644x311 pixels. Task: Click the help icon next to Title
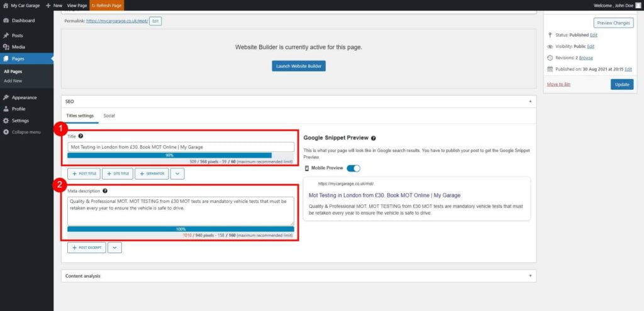[80, 136]
